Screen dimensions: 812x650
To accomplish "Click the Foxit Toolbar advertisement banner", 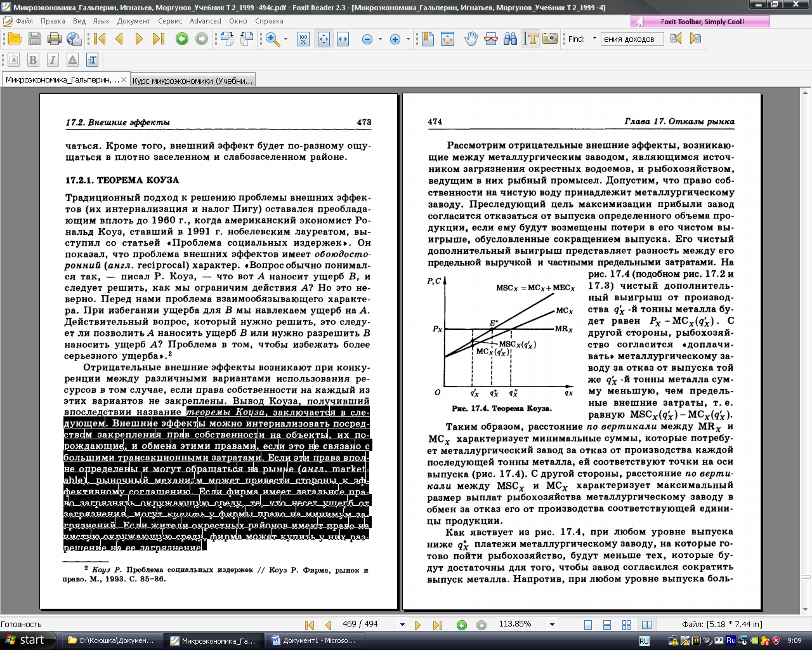I will pyautogui.click(x=700, y=22).
